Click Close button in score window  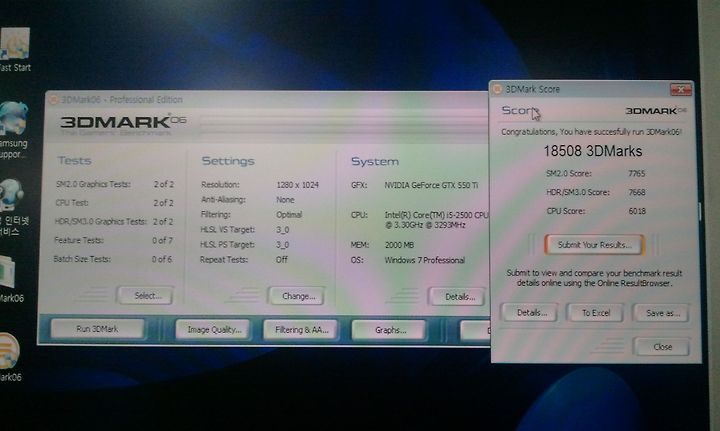click(x=662, y=347)
